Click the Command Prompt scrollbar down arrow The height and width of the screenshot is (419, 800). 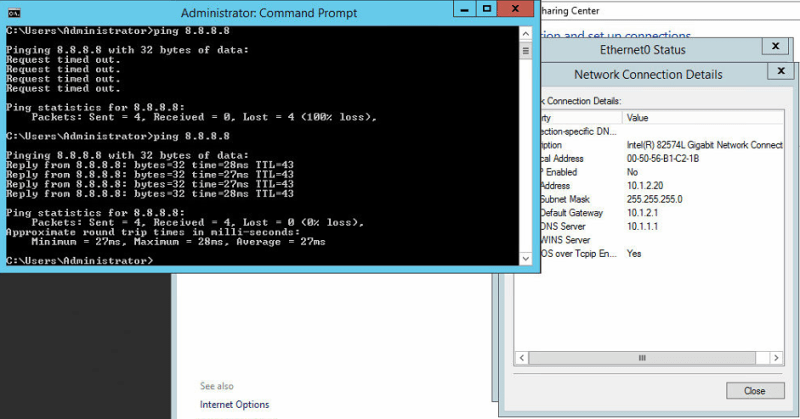(x=524, y=258)
